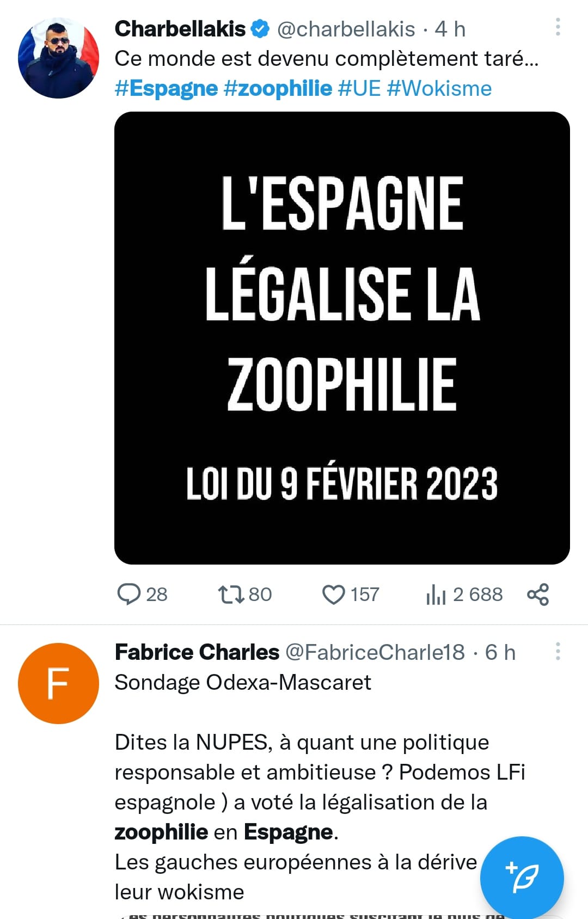Viewport: 588px width, 919px height.
Task: Compose a new tweet with floating button
Action: click(x=522, y=878)
